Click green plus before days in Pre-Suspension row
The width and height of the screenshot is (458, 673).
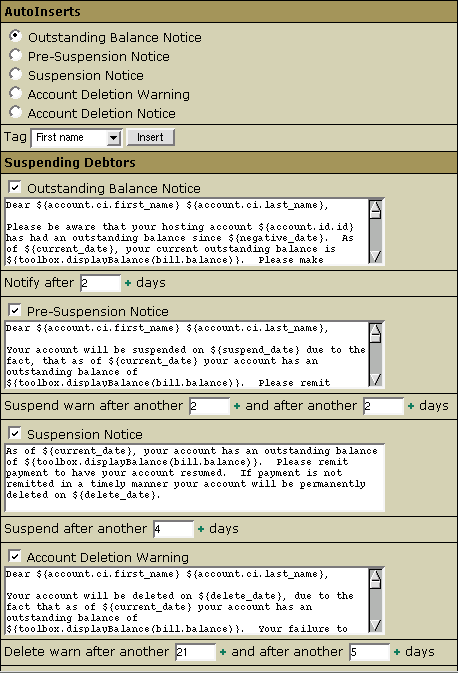pyautogui.click(x=411, y=406)
